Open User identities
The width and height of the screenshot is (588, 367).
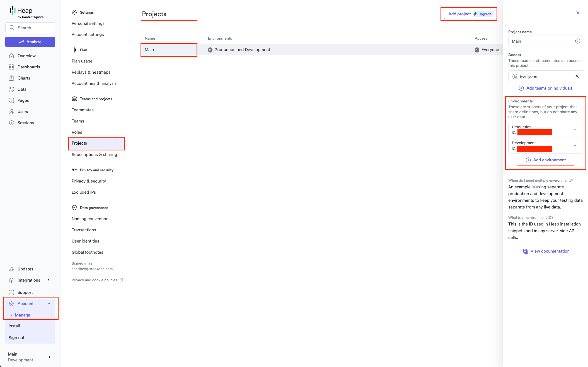coord(85,241)
